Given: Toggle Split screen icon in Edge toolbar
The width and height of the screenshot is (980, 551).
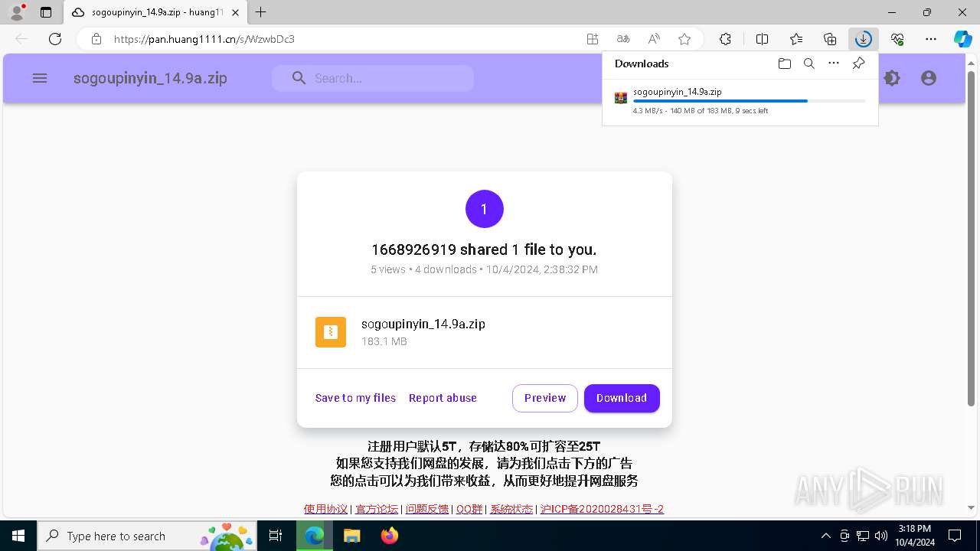Looking at the screenshot, I should pyautogui.click(x=762, y=39).
